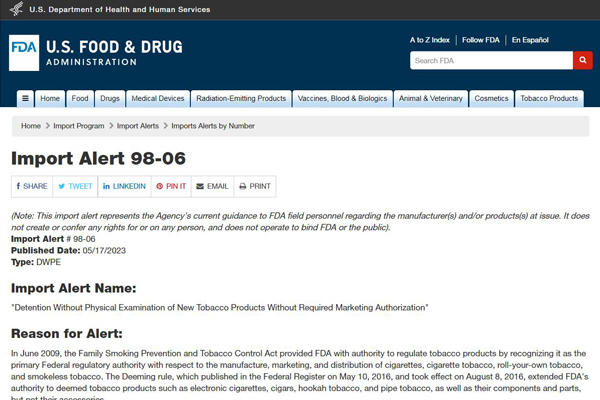The height and width of the screenshot is (400, 600).
Task: Focus the Search FDA input field
Action: coord(491,60)
